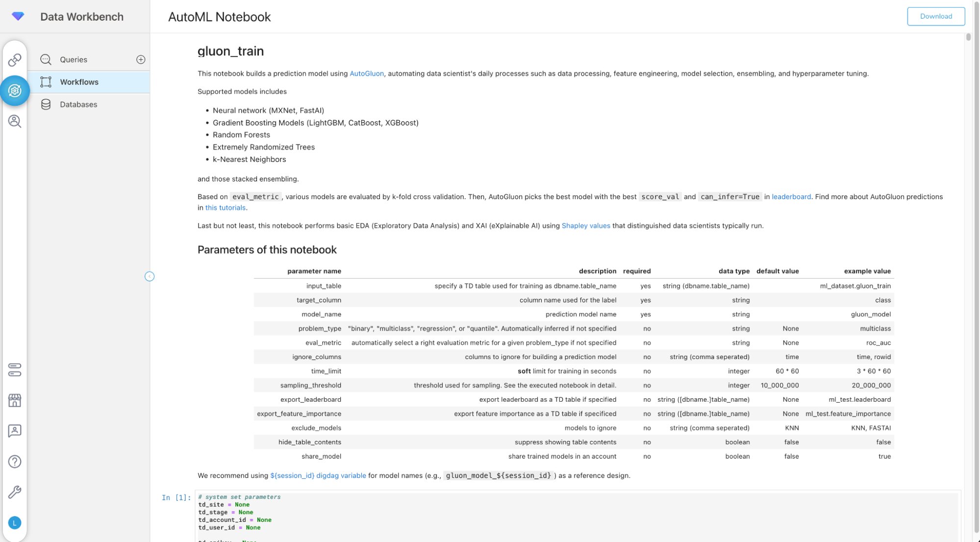This screenshot has width=980, height=542.
Task: Select the Workflows menu item
Action: (x=79, y=82)
